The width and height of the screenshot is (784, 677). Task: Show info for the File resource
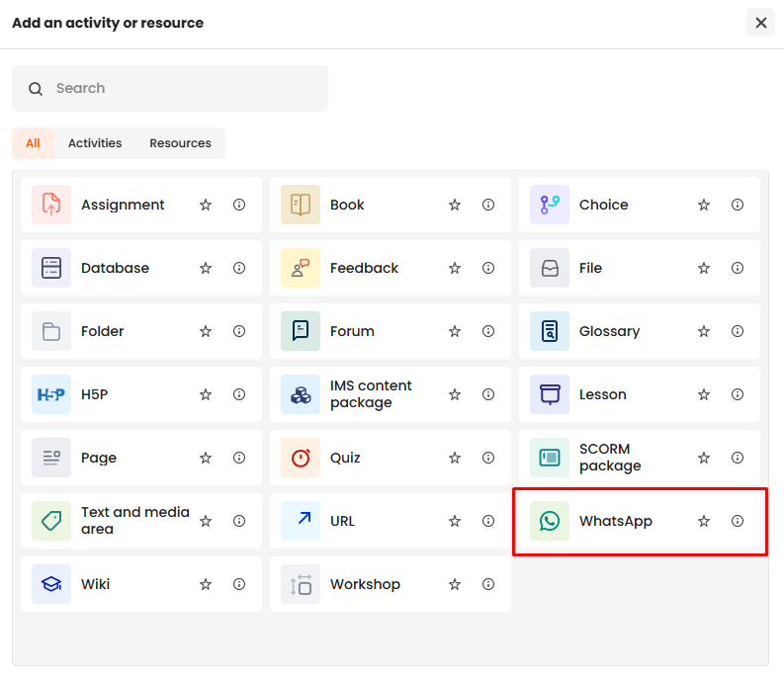[x=737, y=268]
